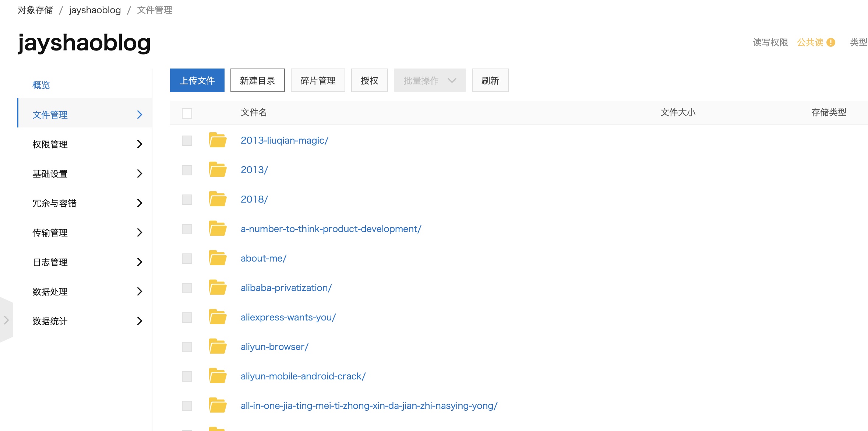
Task: Expand the 权限管理 sidebar section chevron
Action: pos(139,144)
